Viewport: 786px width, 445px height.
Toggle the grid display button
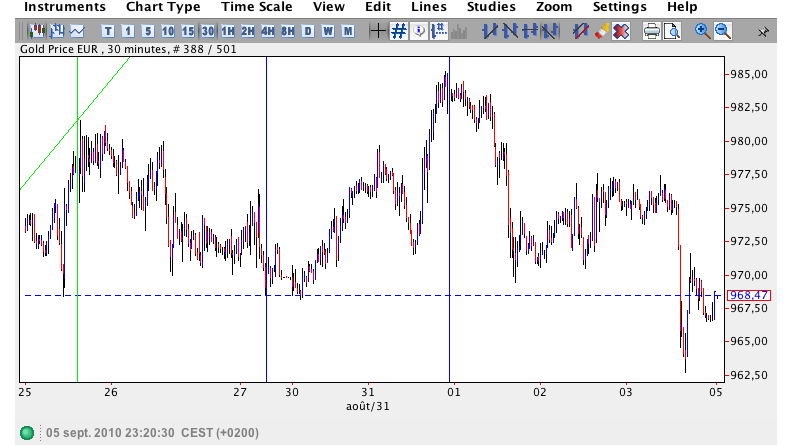[398, 31]
